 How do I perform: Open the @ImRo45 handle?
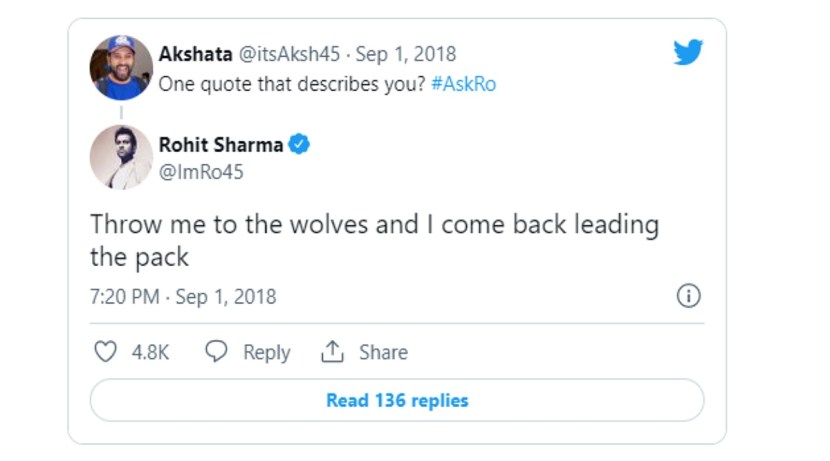pos(201,172)
